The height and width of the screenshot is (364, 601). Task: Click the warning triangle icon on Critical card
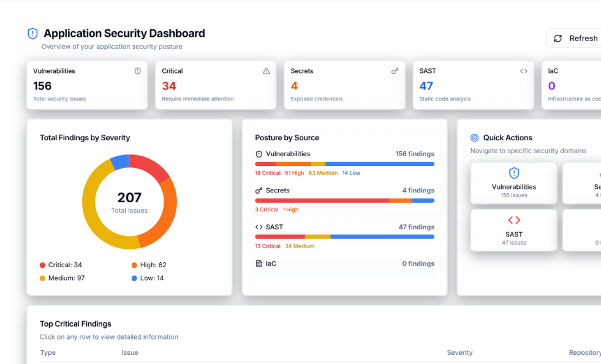266,71
